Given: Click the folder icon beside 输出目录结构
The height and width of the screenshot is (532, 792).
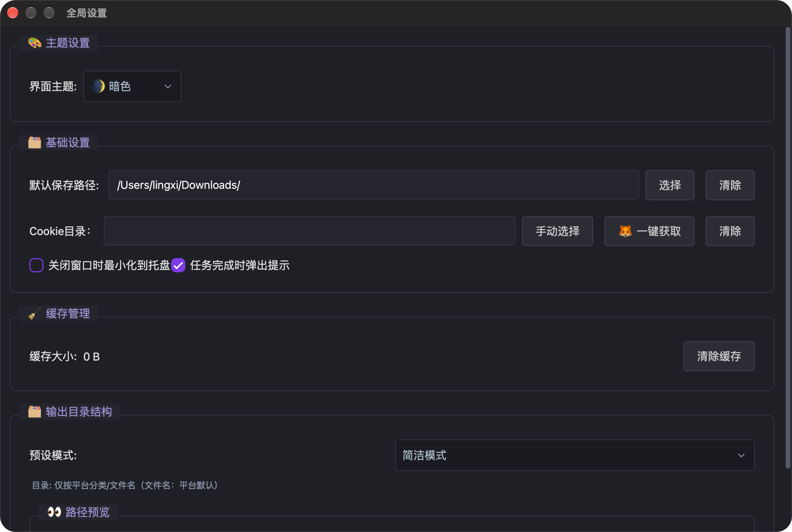Looking at the screenshot, I should coord(35,412).
